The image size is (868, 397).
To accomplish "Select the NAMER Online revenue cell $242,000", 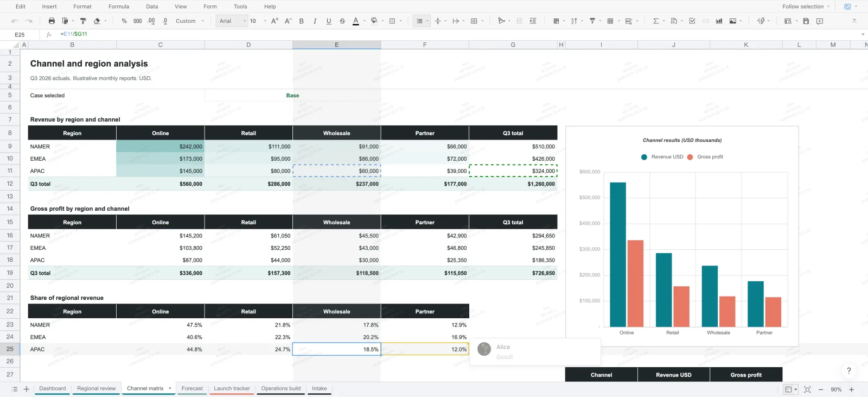I will (x=161, y=147).
